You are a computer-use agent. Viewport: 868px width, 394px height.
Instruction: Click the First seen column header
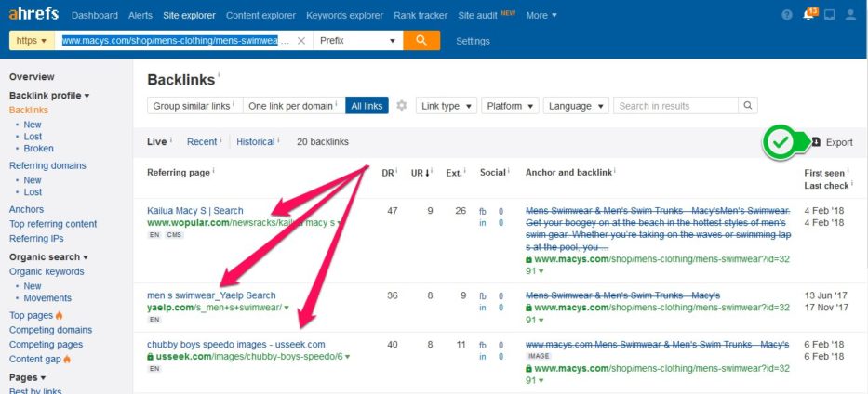coord(826,173)
